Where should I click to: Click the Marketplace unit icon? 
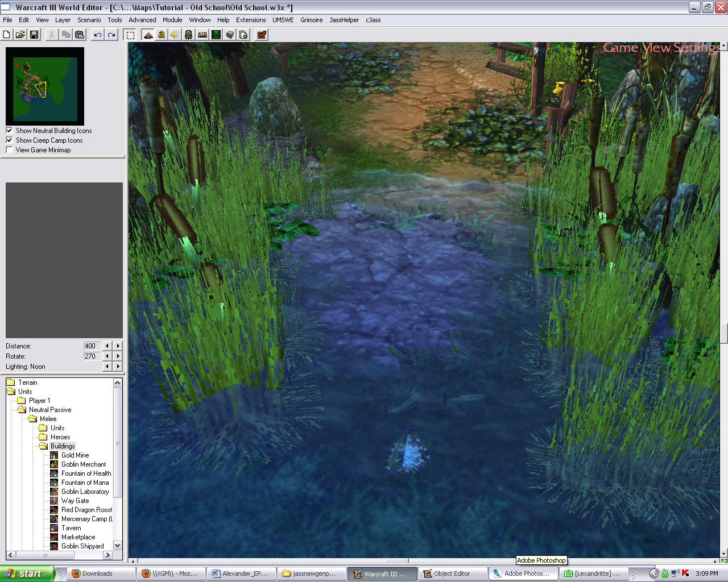pyautogui.click(x=54, y=537)
